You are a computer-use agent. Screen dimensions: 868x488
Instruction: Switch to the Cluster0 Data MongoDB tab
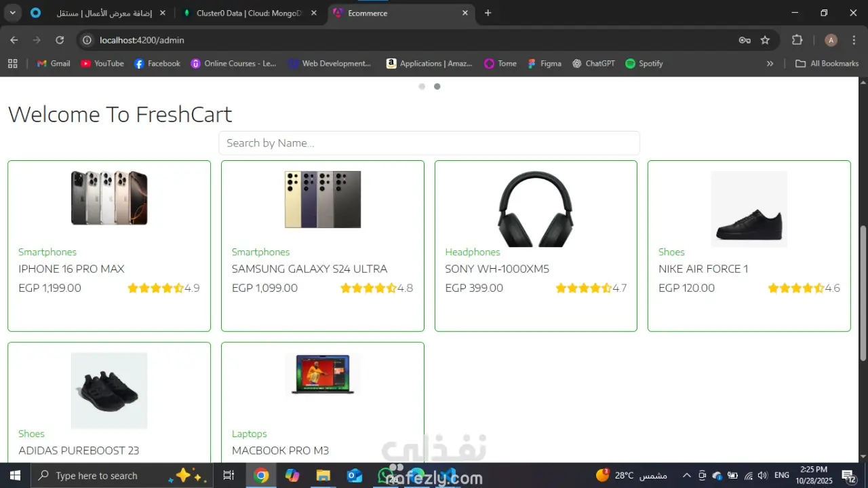[x=250, y=13]
